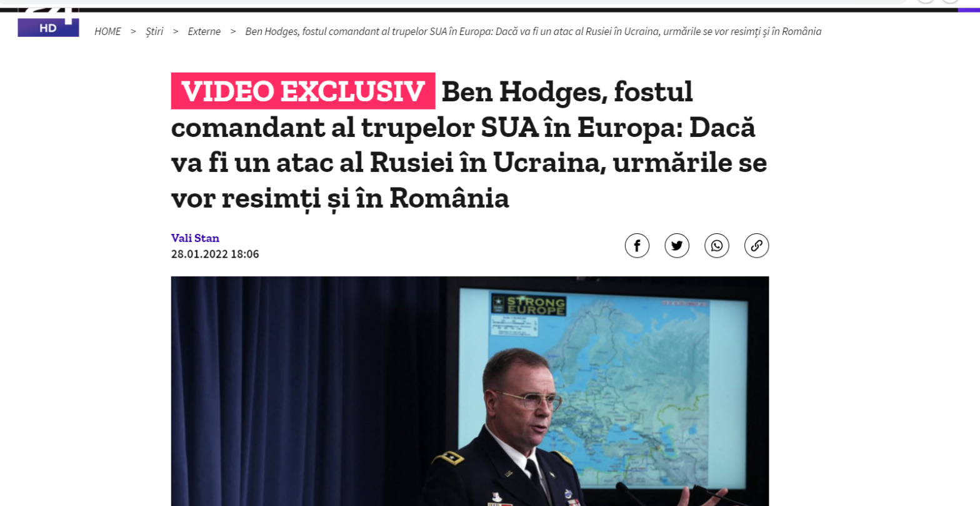Click the arrow separator after HOME
Image resolution: width=980 pixels, height=506 pixels.
click(133, 31)
